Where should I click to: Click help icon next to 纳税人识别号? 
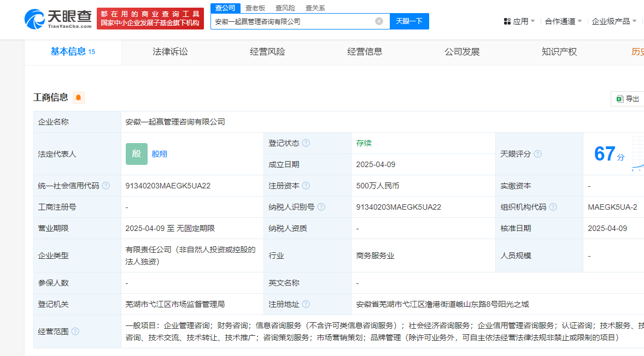click(x=321, y=207)
